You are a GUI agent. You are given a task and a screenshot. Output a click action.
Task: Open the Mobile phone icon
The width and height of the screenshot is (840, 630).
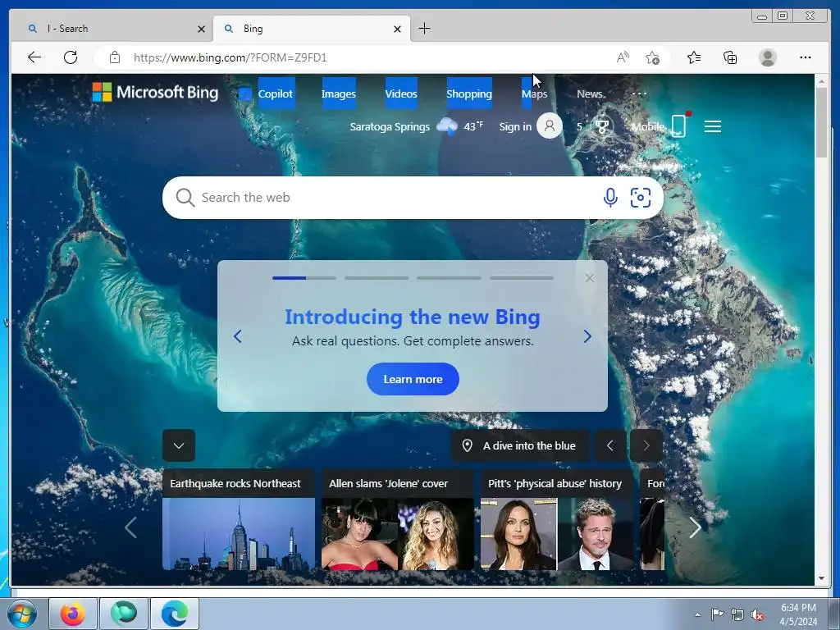tap(678, 126)
